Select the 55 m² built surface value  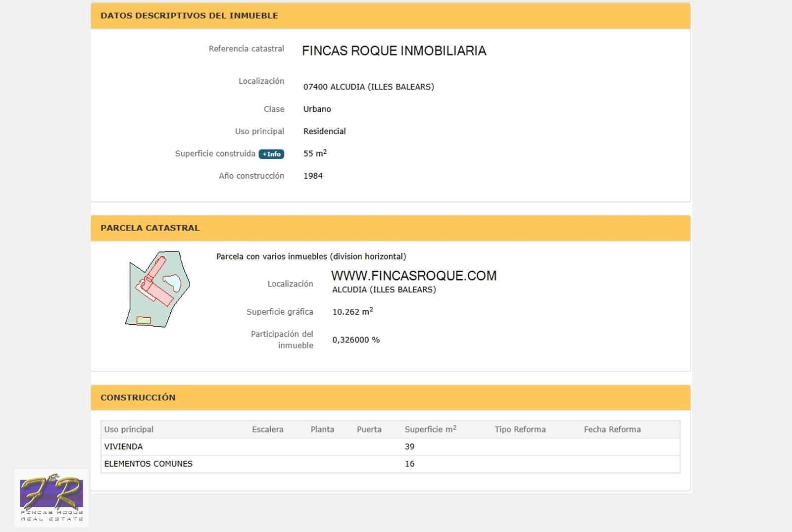pyautogui.click(x=315, y=153)
